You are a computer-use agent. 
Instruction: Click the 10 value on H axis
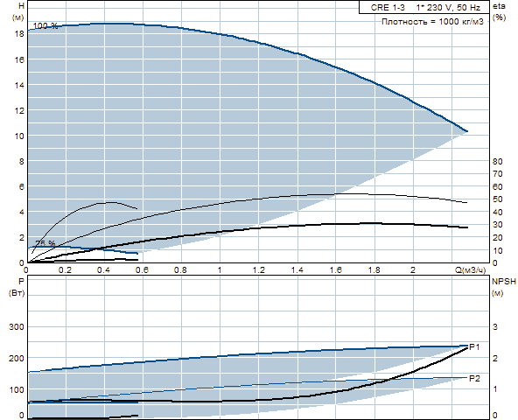coord(19,136)
